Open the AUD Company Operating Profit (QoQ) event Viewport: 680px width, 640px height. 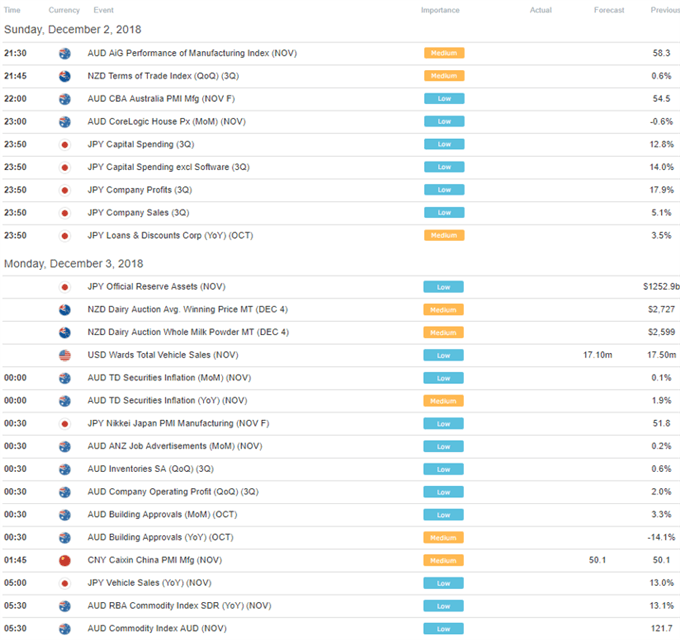173,492
